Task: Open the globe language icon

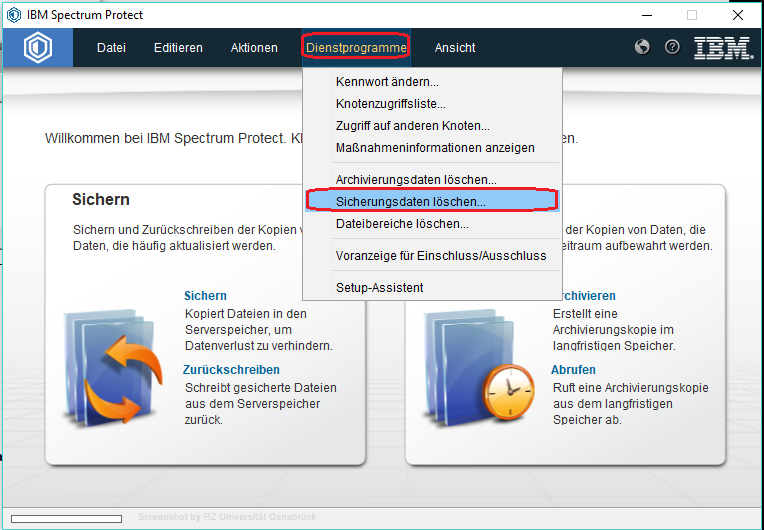Action: tap(643, 47)
